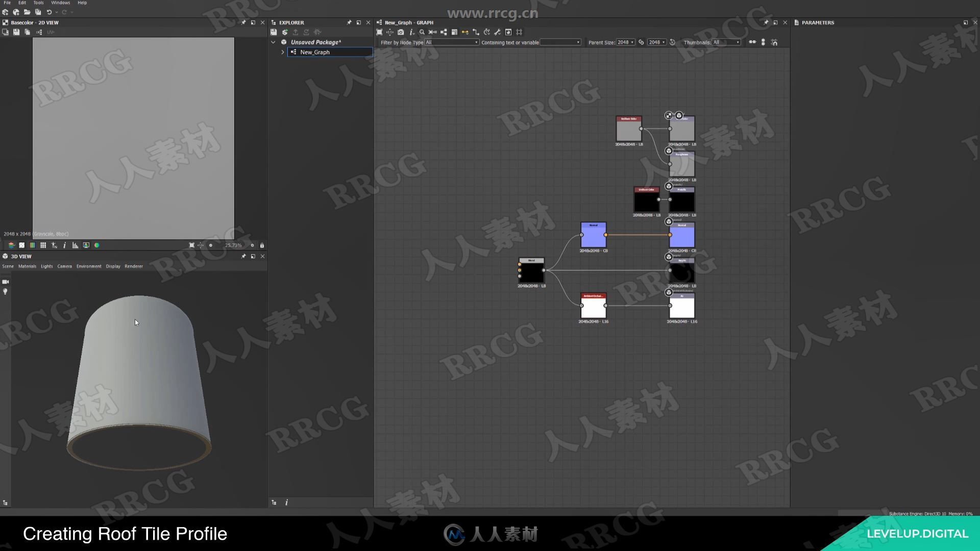Toggle UV display in 2D view toolbar

pos(51,32)
